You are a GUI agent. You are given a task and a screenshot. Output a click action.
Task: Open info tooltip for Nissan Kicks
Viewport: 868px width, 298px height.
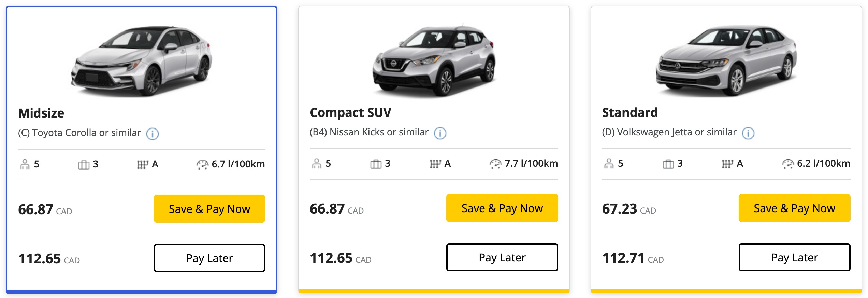[440, 133]
